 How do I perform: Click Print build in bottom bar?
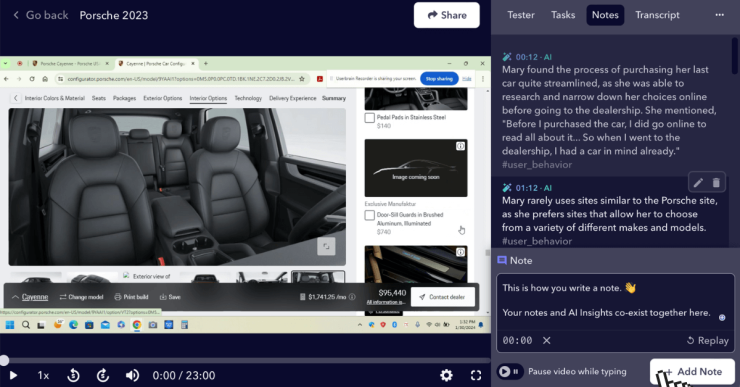click(131, 297)
